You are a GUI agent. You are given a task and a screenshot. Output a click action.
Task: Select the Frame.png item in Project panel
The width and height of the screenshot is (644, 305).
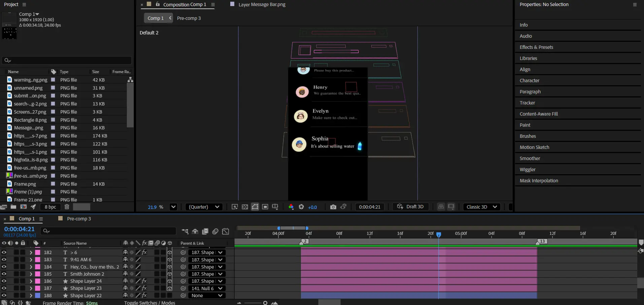(25, 184)
